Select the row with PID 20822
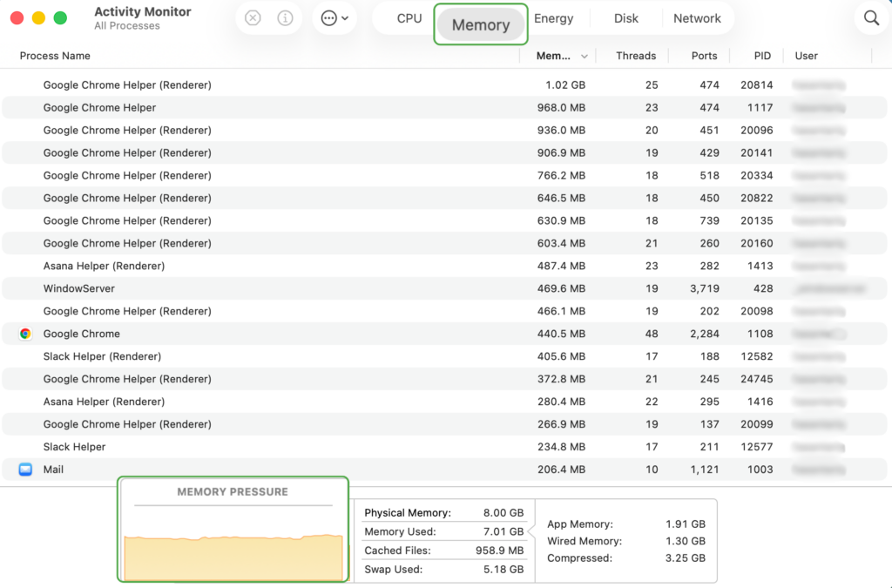892x588 pixels. point(444,198)
